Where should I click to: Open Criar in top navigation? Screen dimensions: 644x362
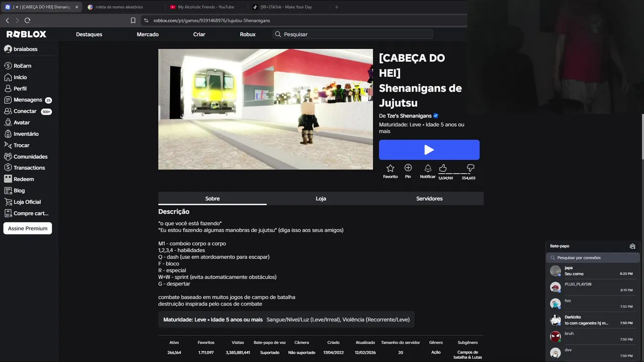pyautogui.click(x=199, y=34)
